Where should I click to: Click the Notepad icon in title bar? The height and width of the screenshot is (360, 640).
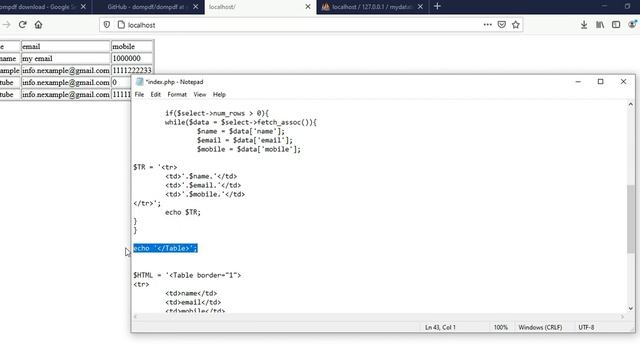(140, 82)
